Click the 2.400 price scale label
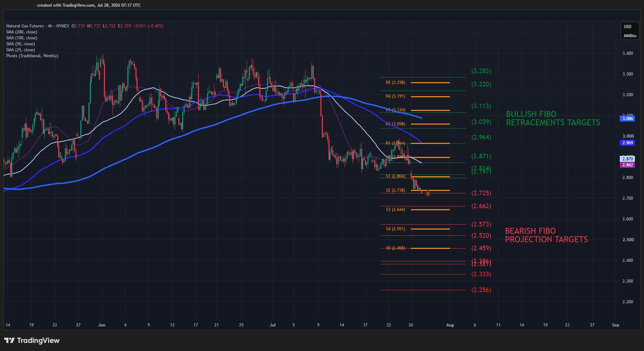The image size is (644, 351). click(x=628, y=260)
